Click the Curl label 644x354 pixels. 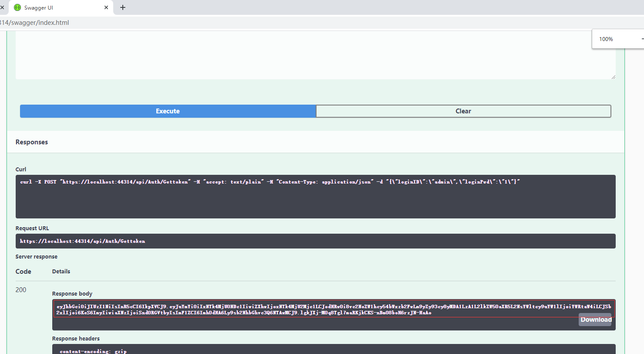coord(21,169)
